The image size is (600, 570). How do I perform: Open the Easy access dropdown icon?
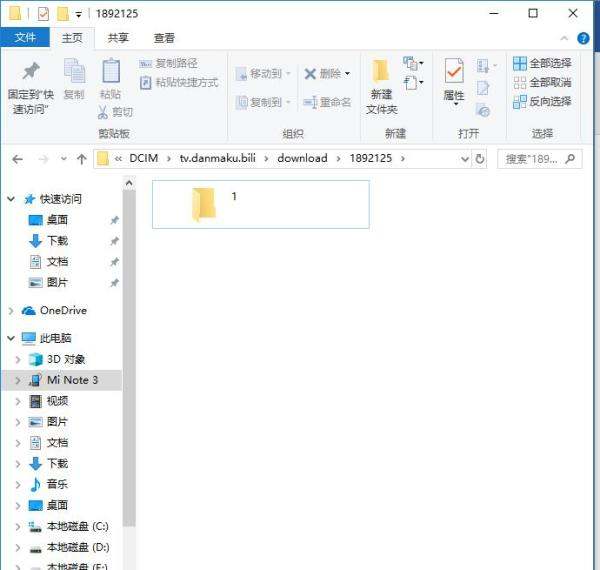(x=413, y=82)
